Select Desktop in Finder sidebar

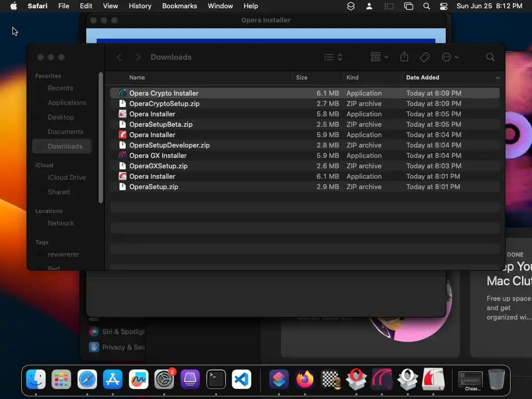click(x=61, y=117)
